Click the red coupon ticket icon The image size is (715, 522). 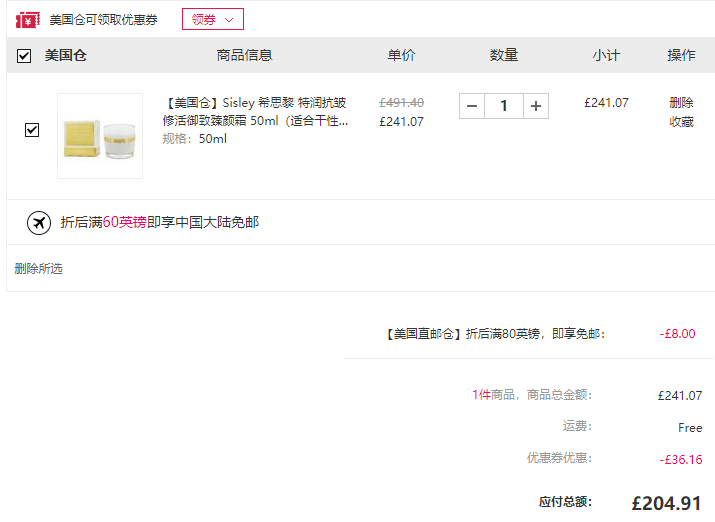(x=27, y=20)
